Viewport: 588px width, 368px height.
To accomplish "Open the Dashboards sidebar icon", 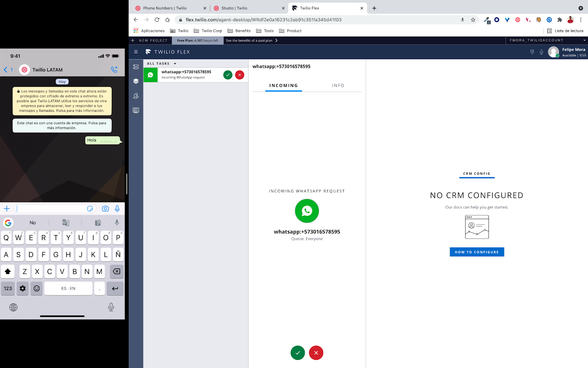I will pos(136,110).
